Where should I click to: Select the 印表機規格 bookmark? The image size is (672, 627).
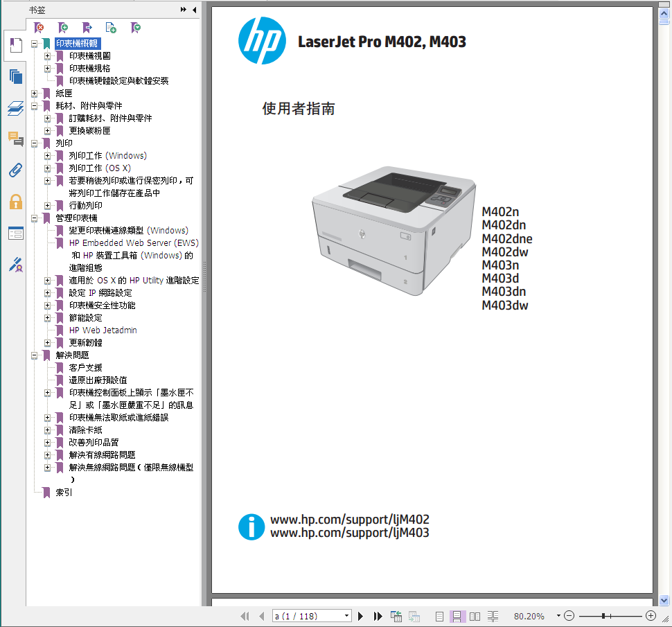pyautogui.click(x=89, y=68)
